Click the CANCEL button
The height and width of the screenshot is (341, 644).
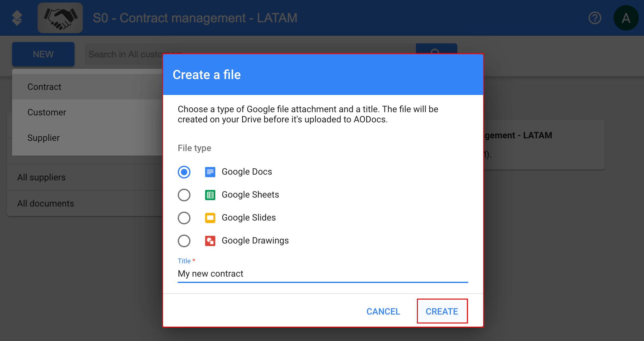point(383,311)
